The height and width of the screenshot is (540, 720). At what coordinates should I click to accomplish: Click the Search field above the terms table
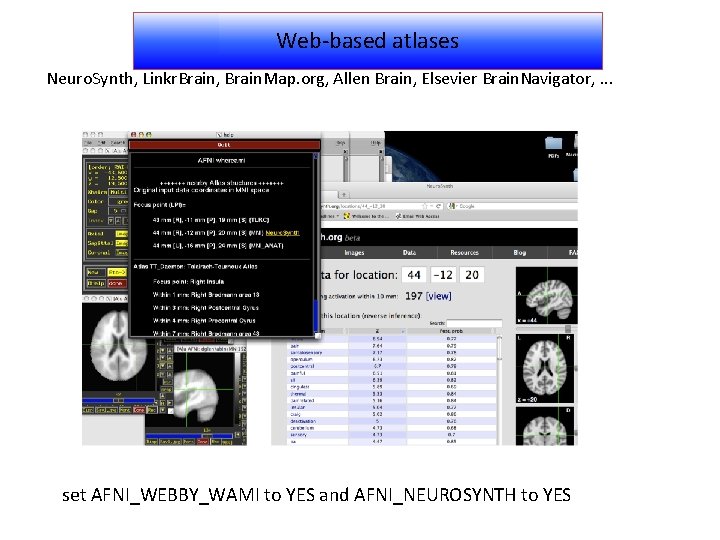[x=474, y=324]
